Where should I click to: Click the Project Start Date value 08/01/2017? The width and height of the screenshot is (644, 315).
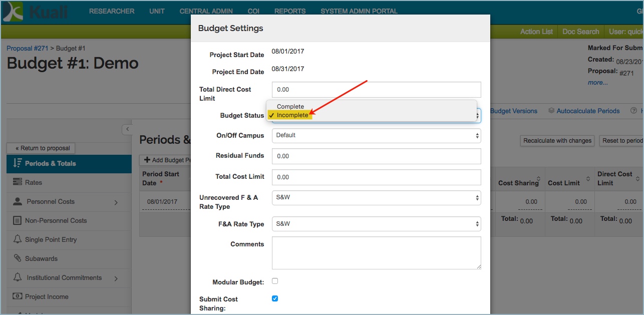288,51
